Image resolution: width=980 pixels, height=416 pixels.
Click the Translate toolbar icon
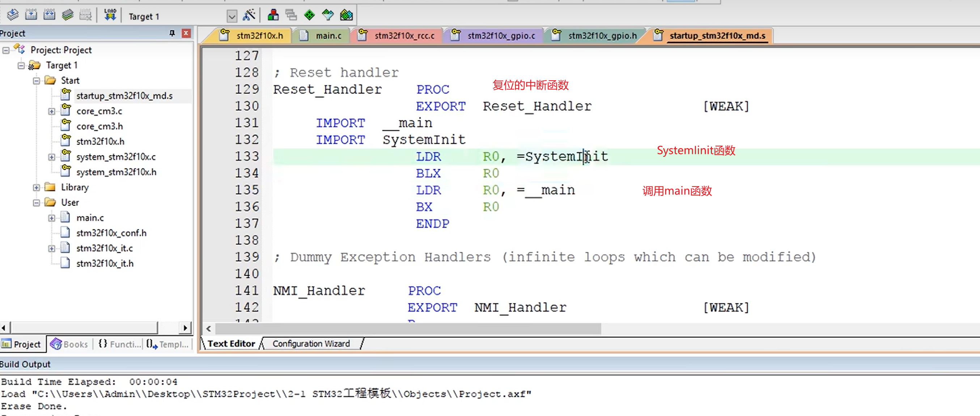pyautogui.click(x=13, y=15)
